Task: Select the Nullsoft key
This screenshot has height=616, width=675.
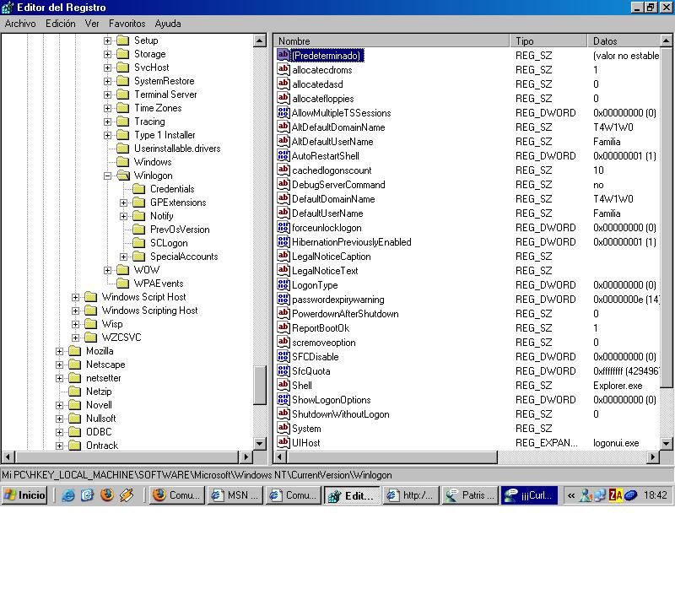Action: pos(100,419)
